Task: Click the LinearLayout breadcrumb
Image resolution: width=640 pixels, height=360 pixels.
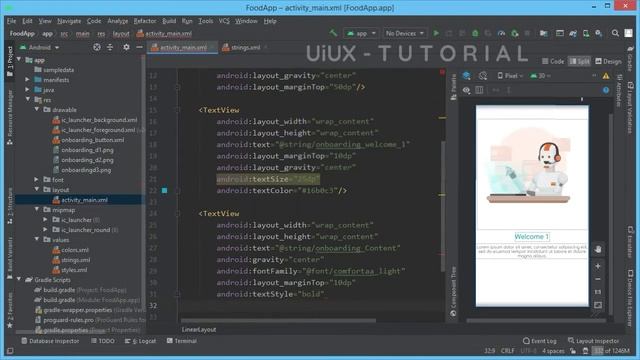Action: point(199,329)
